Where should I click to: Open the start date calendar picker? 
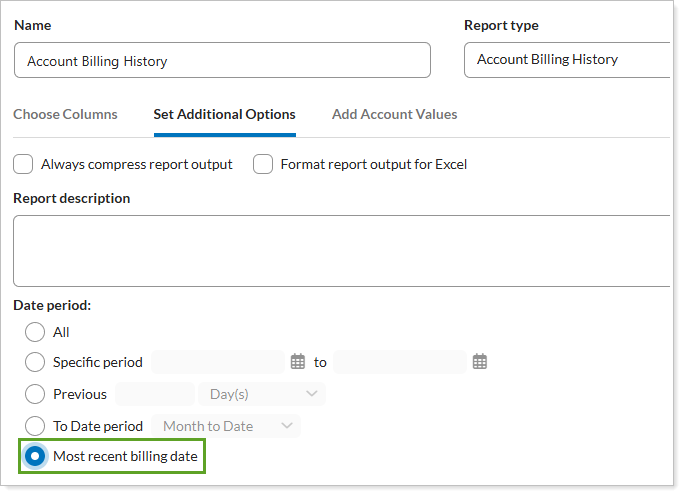[297, 362]
